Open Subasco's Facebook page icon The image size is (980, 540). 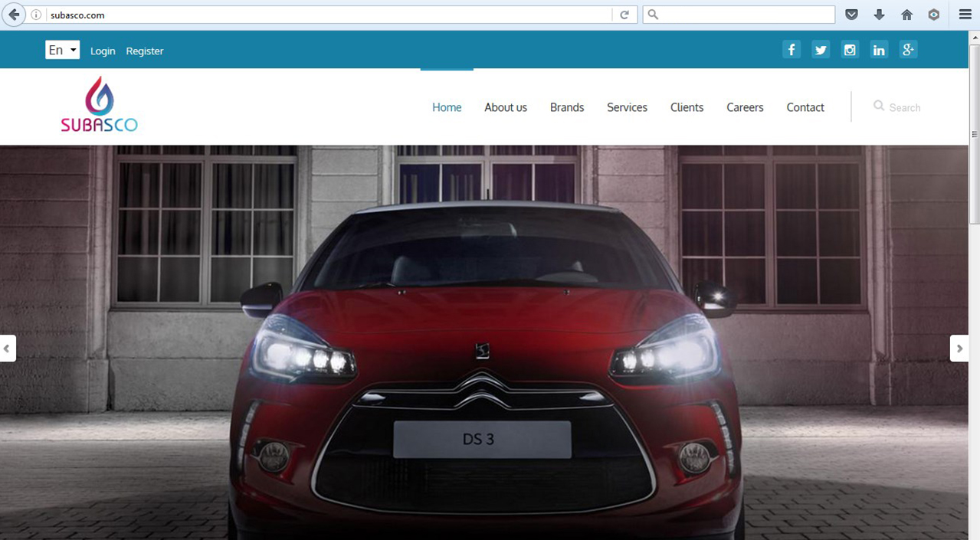point(792,50)
